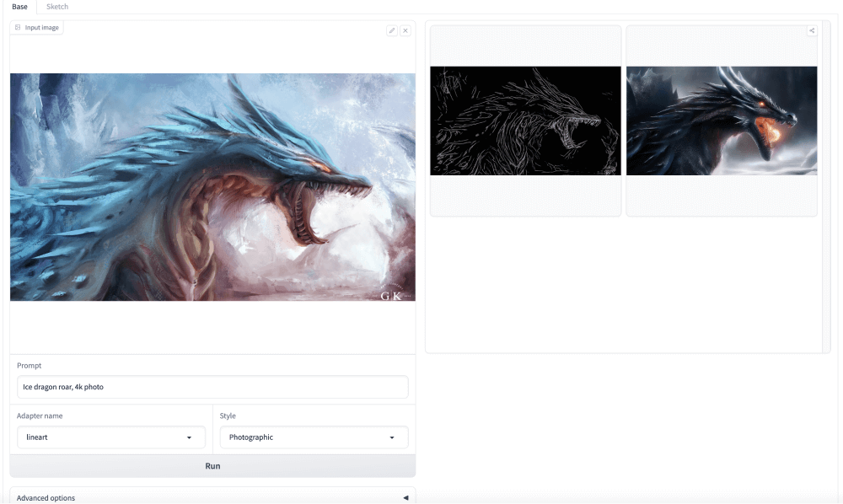The height and width of the screenshot is (504, 843).
Task: Open the generated dark dragon output image
Action: coord(722,121)
